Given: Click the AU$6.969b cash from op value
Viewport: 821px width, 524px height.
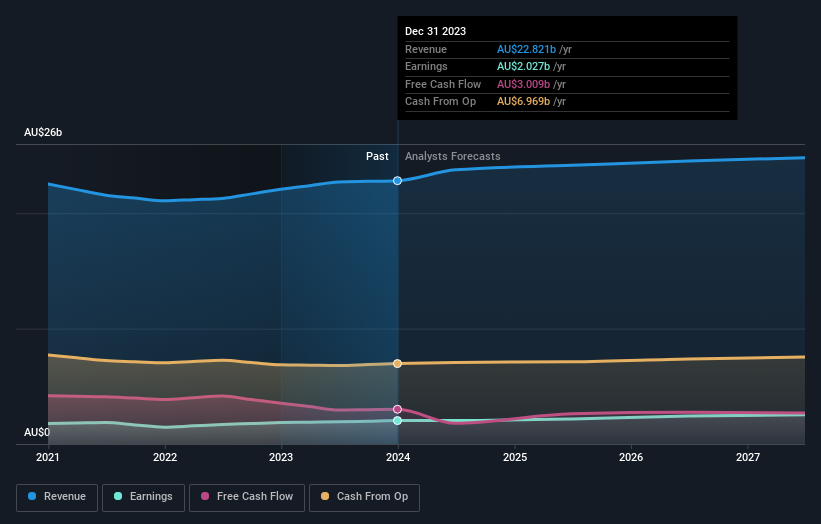Looking at the screenshot, I should (x=523, y=102).
